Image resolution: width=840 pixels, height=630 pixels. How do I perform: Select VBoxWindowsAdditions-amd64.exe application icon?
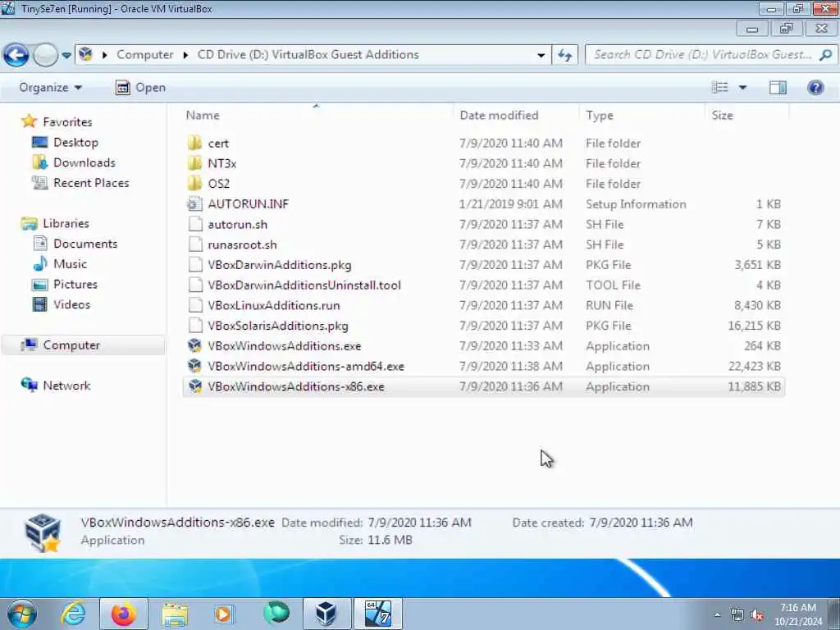pos(195,367)
